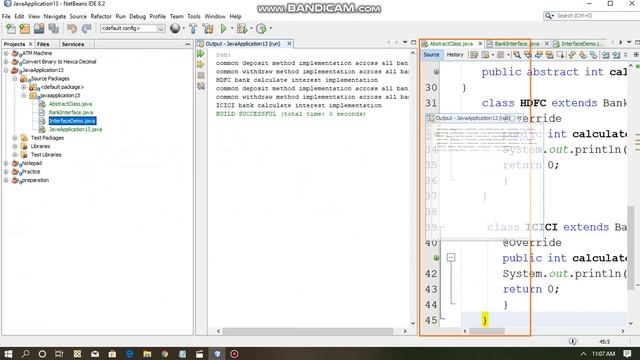Click the Stop icon in Output panel
Image resolution: width=640 pixels, height=360 pixels.
click(200, 75)
